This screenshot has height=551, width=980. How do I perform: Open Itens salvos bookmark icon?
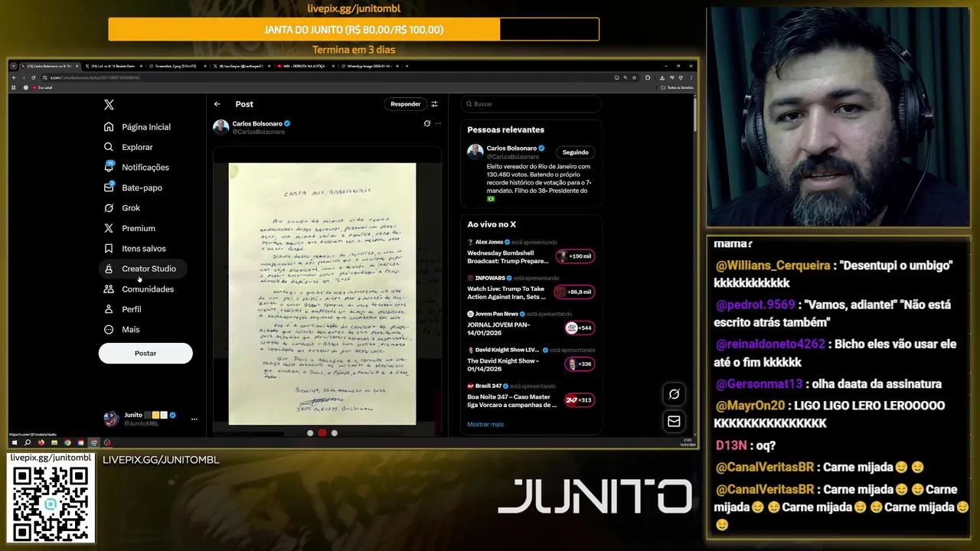tap(109, 248)
